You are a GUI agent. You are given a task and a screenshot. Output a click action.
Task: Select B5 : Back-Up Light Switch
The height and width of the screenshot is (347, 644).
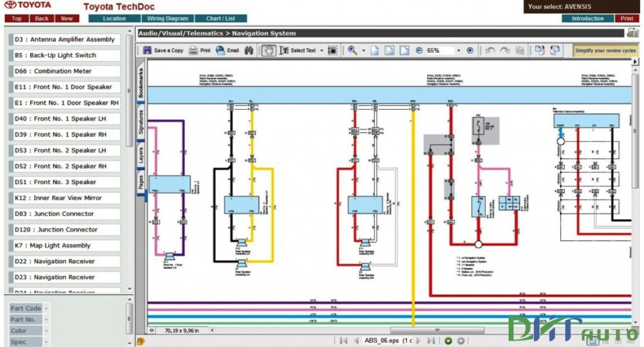coord(65,55)
